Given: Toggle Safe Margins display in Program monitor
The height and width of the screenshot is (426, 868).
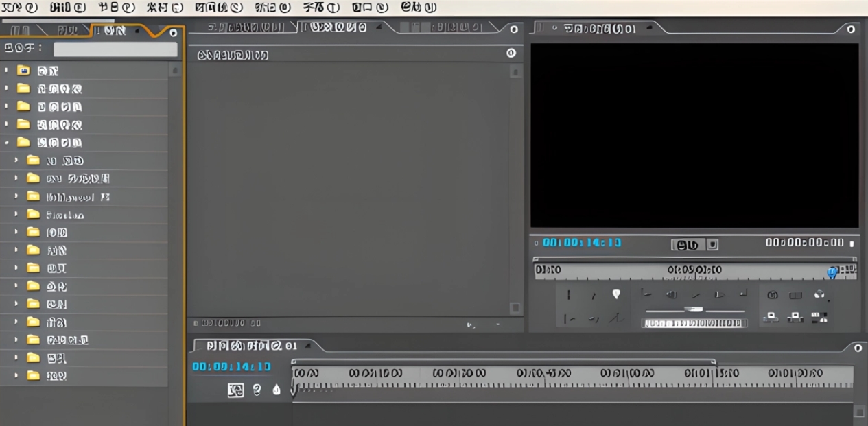Looking at the screenshot, I should pos(795,295).
